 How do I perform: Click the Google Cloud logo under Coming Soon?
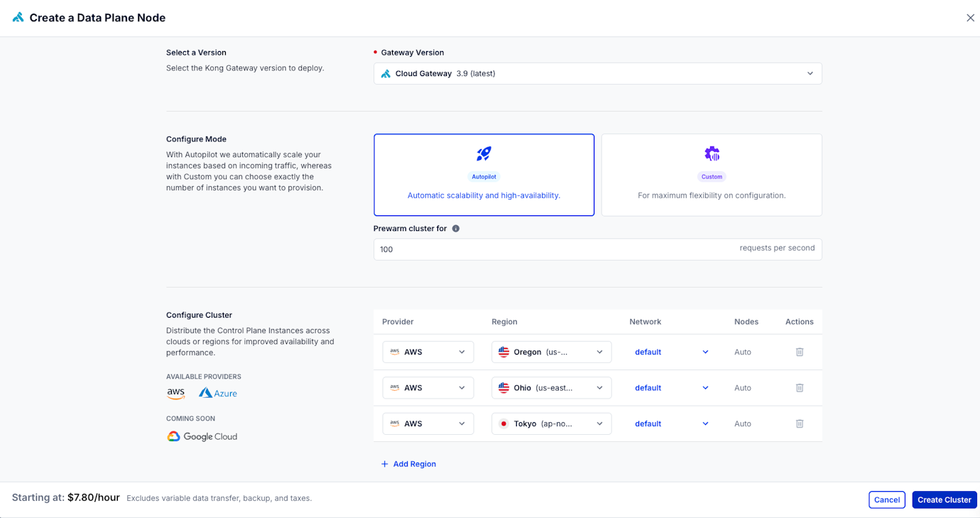pos(202,436)
